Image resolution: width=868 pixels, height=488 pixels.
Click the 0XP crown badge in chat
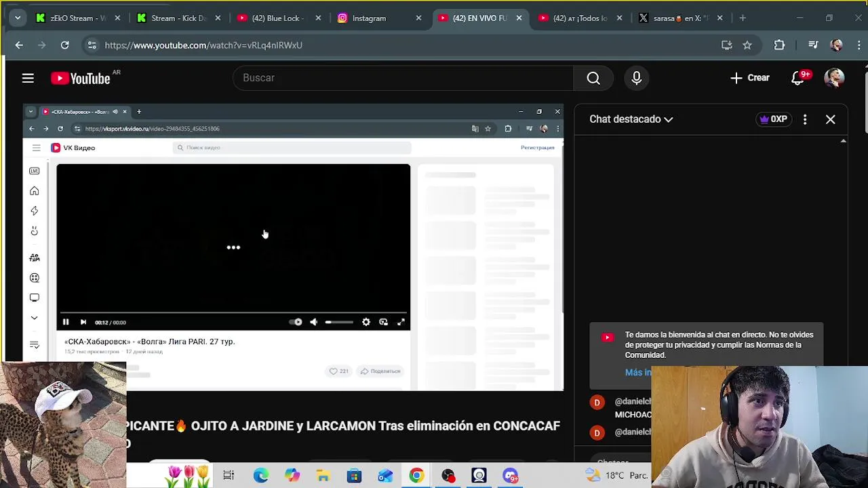pyautogui.click(x=774, y=119)
